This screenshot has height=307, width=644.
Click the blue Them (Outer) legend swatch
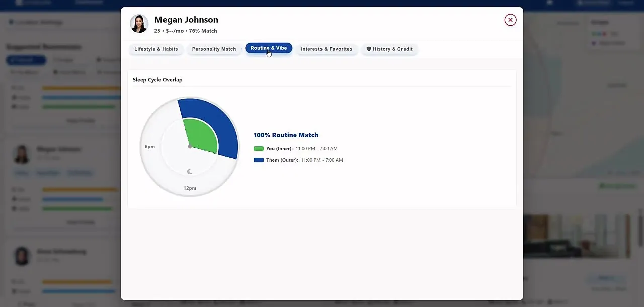coord(259,160)
